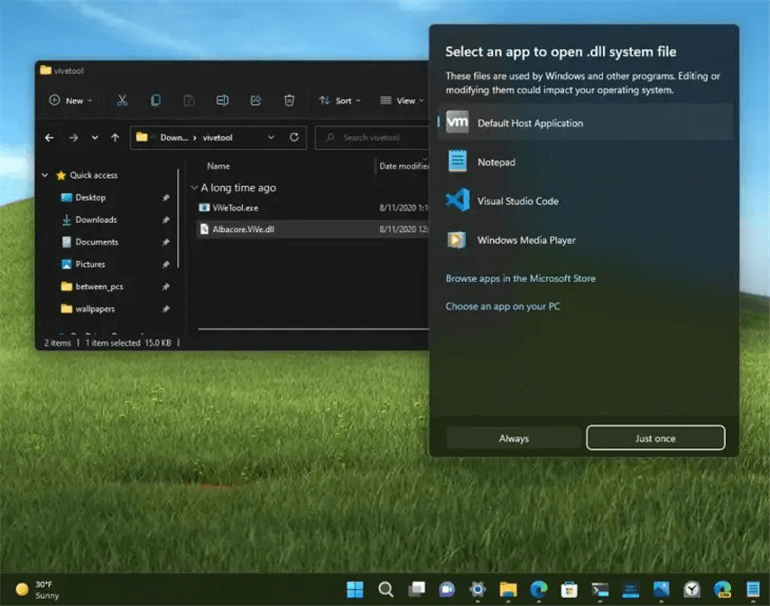Open Notepad icon on the taskbar
This screenshot has height=606, width=770.
pyautogui.click(x=753, y=589)
